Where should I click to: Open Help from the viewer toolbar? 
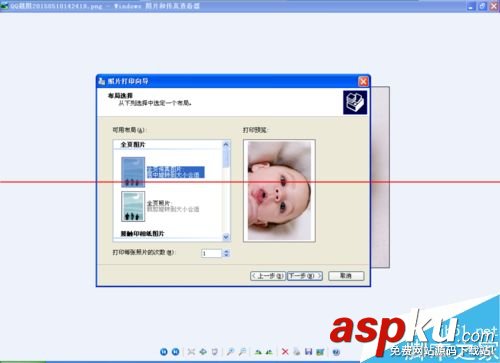(336, 352)
